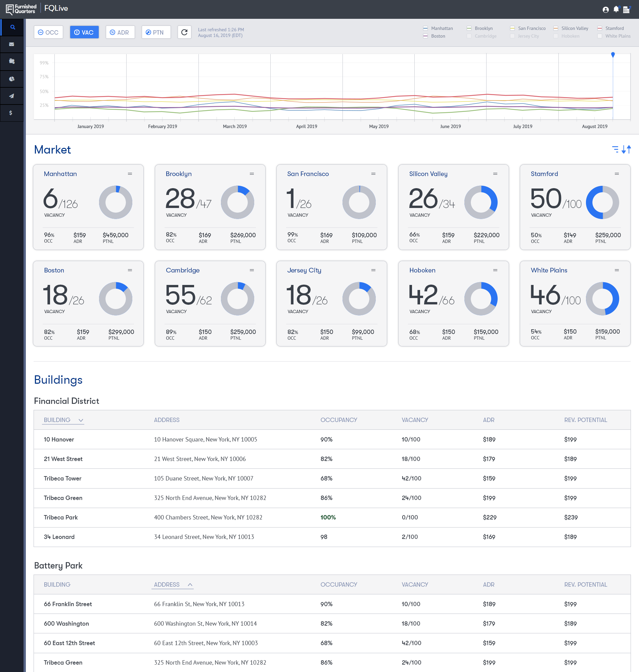Click the Furnished Quarters logo
The width and height of the screenshot is (639, 672).
click(21, 9)
